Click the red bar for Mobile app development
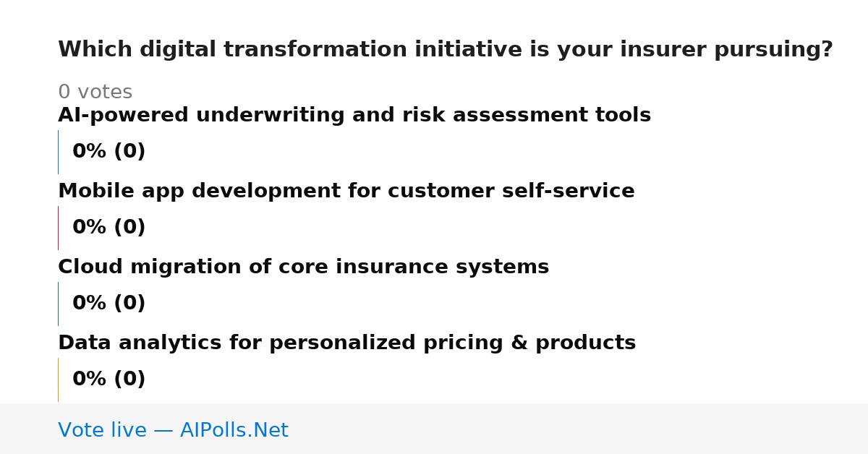Viewport: 868px width, 454px height. [x=58, y=228]
